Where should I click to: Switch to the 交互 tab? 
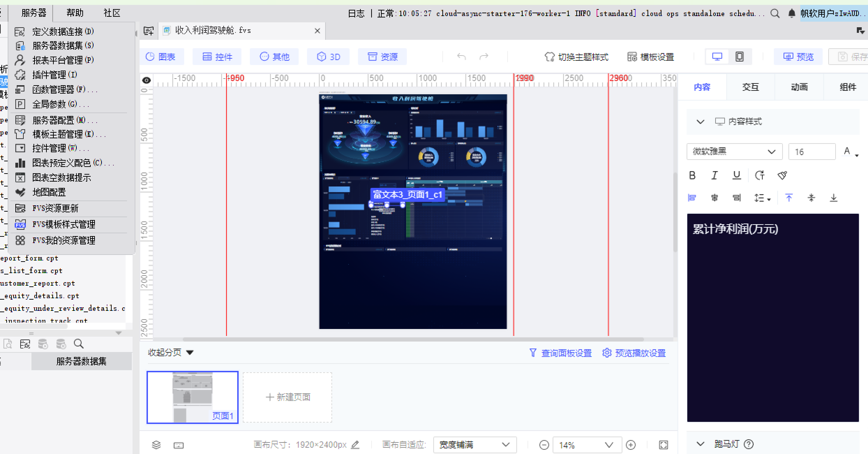[750, 87]
